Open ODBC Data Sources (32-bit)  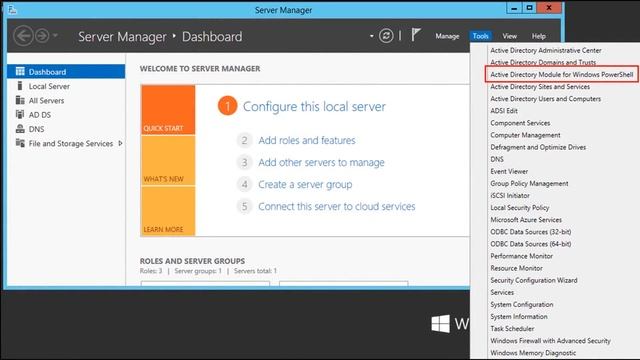tap(531, 232)
